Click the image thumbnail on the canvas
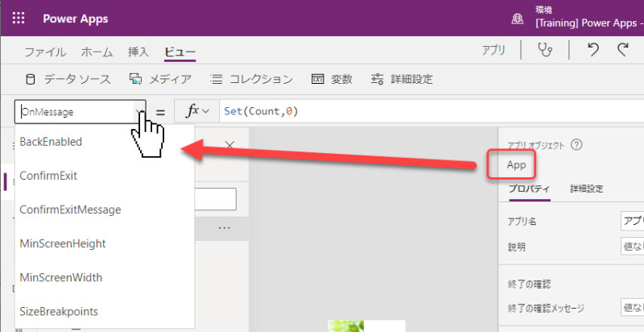Image resolution: width=644 pixels, height=332 pixels. (366, 326)
